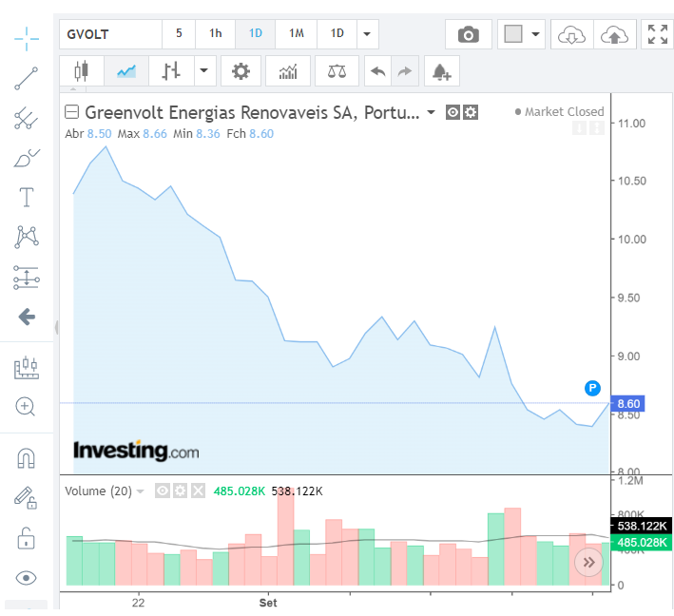Open the layout dropdown arrow
Viewport: 674px width, 616px height.
pyautogui.click(x=535, y=34)
